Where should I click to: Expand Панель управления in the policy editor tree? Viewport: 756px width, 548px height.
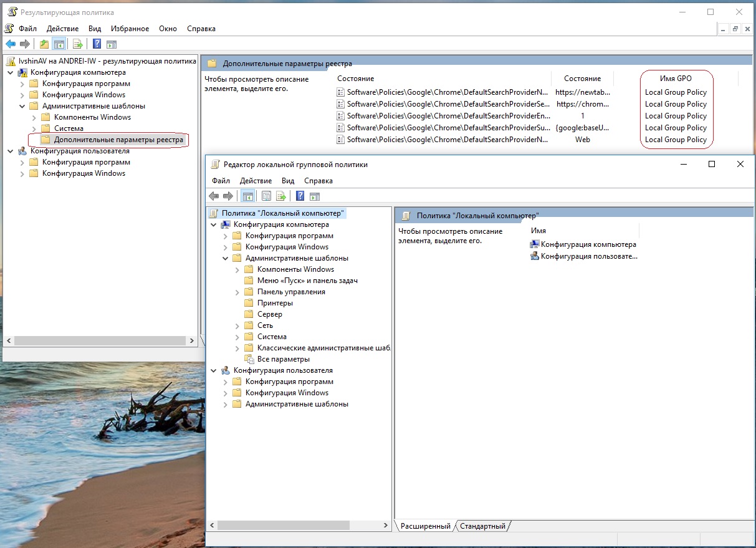(x=237, y=292)
